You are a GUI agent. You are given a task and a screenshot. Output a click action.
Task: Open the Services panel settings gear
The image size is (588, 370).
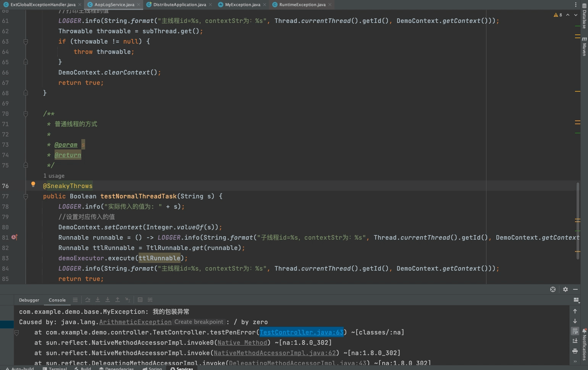[565, 289]
